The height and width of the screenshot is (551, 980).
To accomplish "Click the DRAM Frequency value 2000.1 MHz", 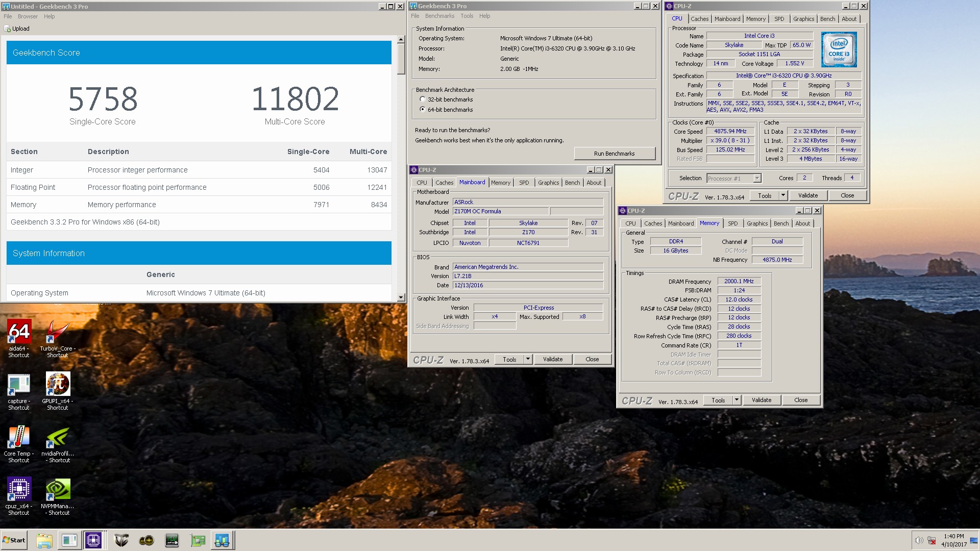I will coord(739,281).
